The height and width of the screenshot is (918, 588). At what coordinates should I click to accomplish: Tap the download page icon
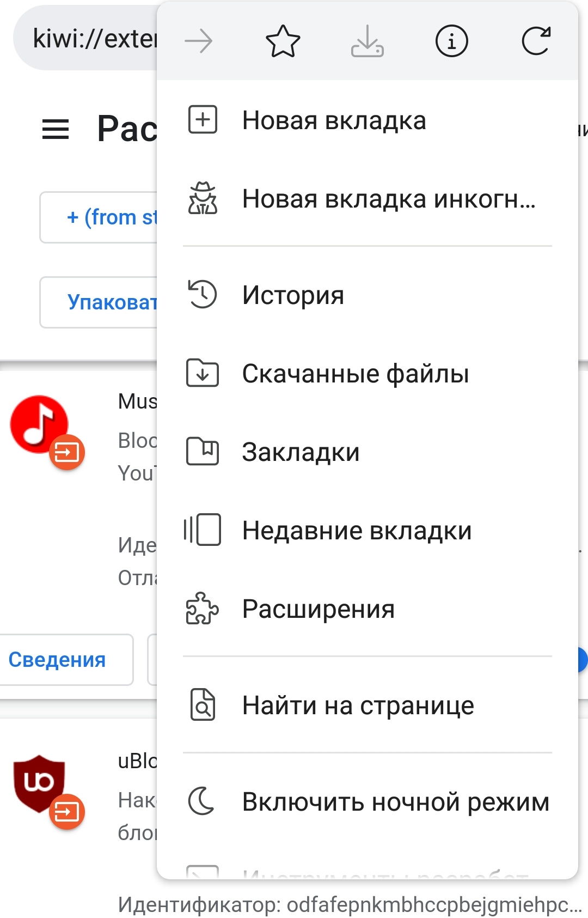point(367,41)
